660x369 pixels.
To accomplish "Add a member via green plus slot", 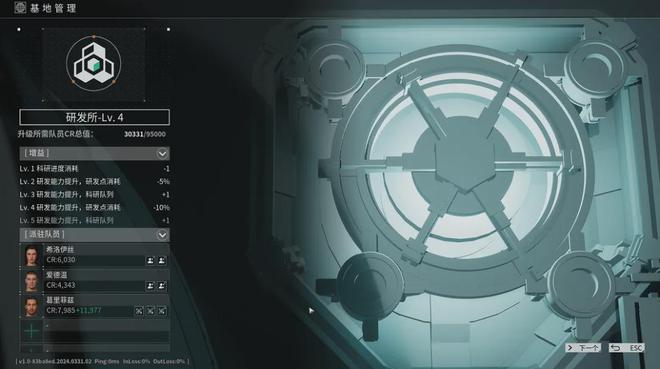I will (x=32, y=332).
